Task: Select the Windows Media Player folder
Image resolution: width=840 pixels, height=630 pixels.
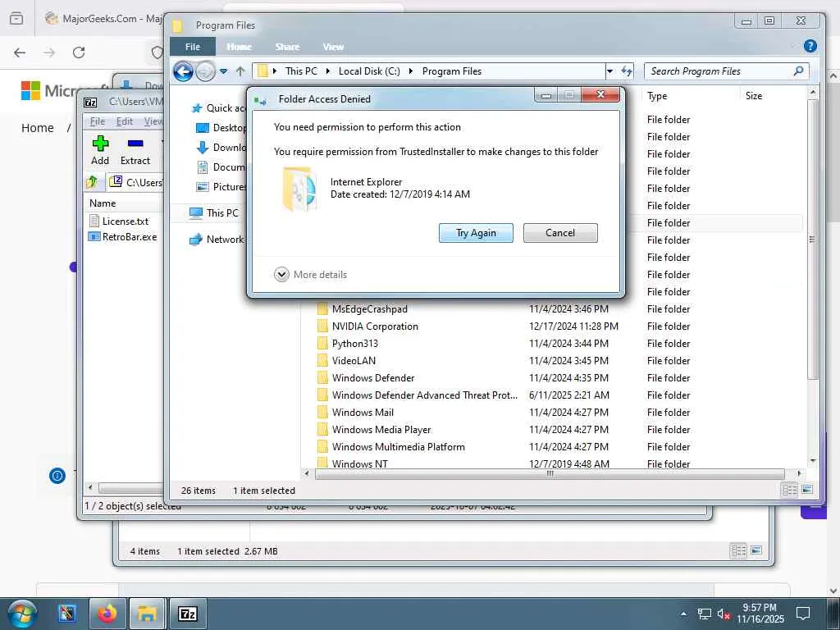Action: (381, 429)
